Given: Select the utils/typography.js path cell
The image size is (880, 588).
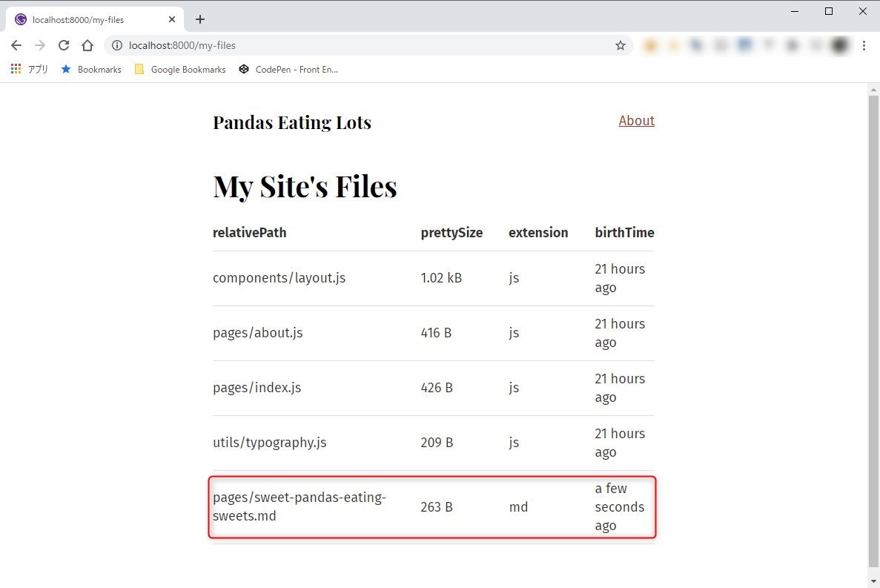Looking at the screenshot, I should click(x=269, y=443).
